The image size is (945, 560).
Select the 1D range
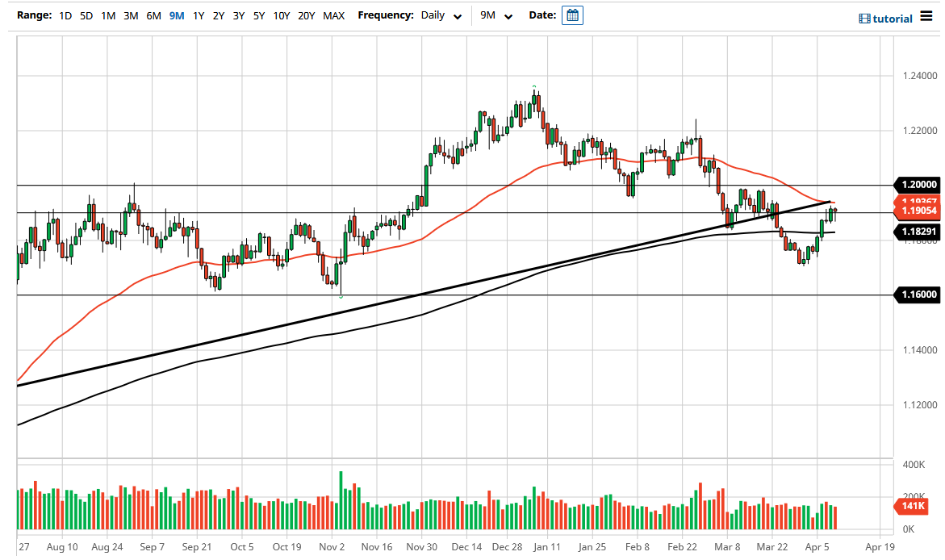pos(65,15)
